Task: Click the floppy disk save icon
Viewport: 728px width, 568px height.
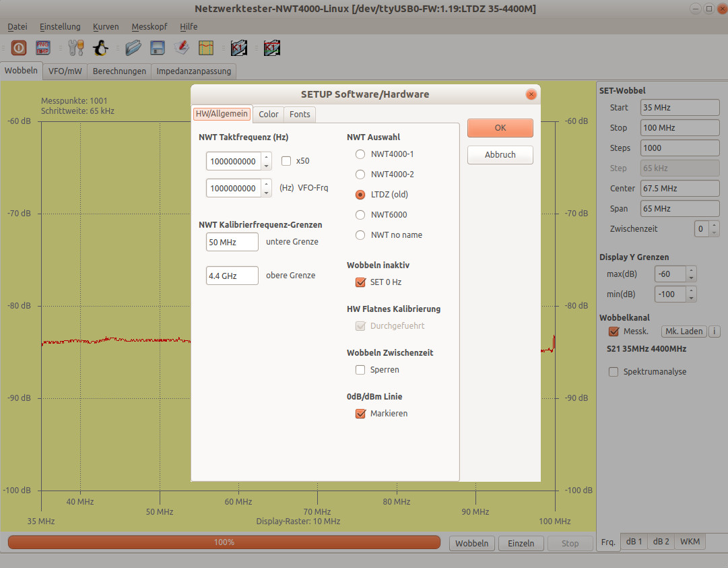Action: (x=158, y=48)
